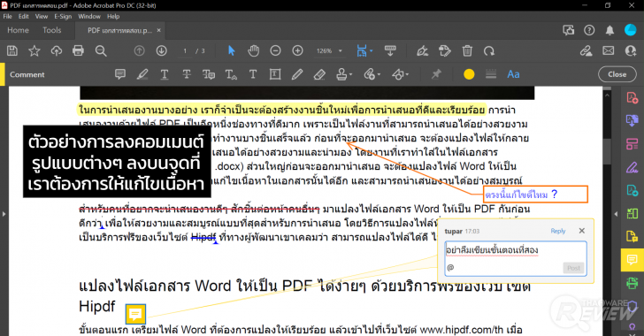
Task: Select the Eraser tool
Action: tap(319, 74)
